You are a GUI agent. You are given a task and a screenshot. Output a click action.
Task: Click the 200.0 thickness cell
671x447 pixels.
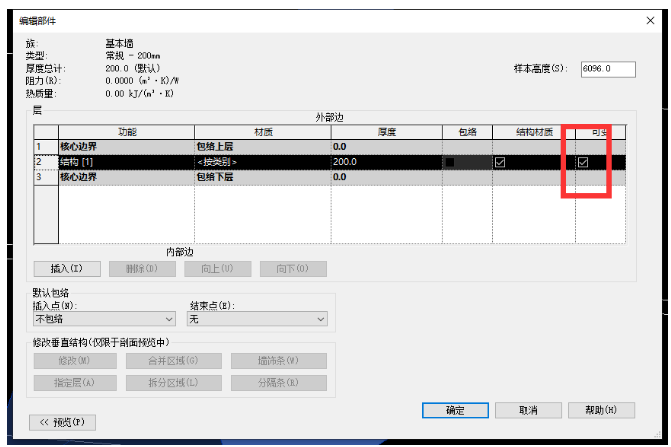[x=386, y=162]
